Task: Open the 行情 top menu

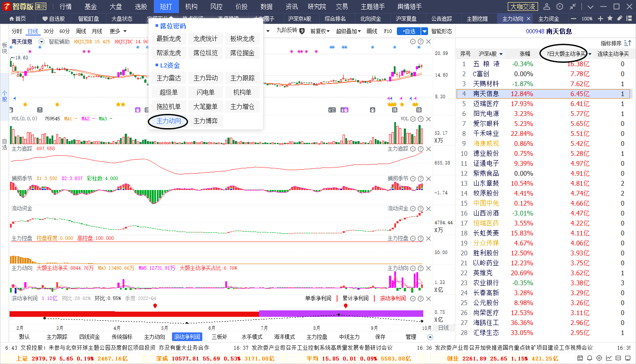Action: pyautogui.click(x=66, y=6)
